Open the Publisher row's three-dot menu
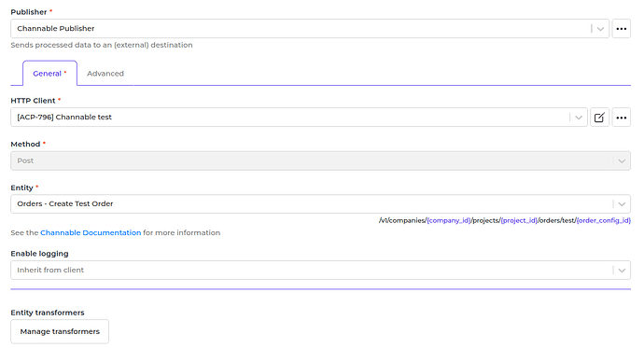 pyautogui.click(x=621, y=29)
